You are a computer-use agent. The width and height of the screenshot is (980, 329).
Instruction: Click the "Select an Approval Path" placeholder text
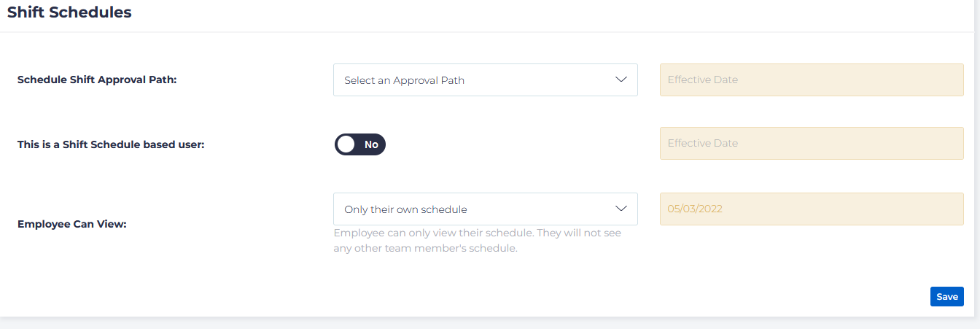click(404, 80)
